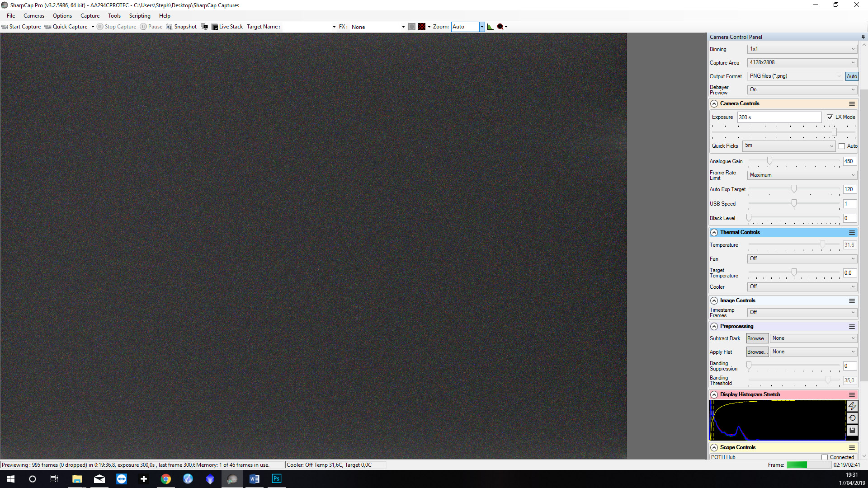This screenshot has width=868, height=488.
Task: Open the Cameras menu
Action: coord(34,16)
